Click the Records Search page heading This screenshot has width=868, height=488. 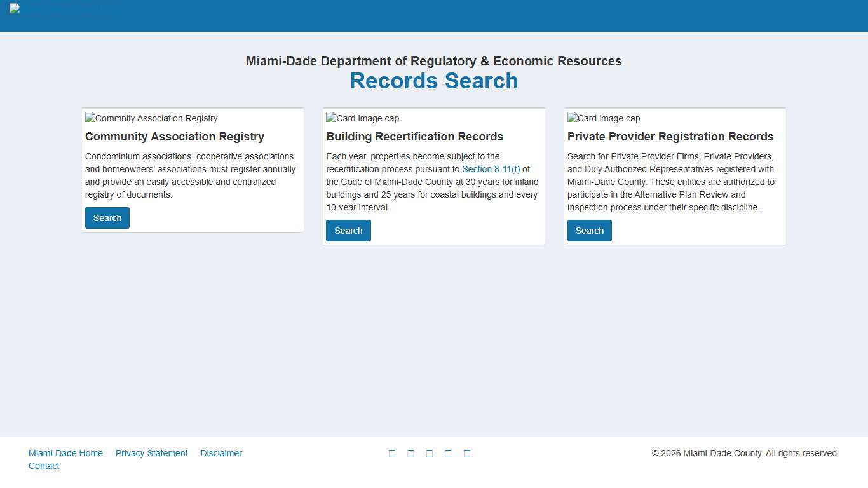click(434, 81)
